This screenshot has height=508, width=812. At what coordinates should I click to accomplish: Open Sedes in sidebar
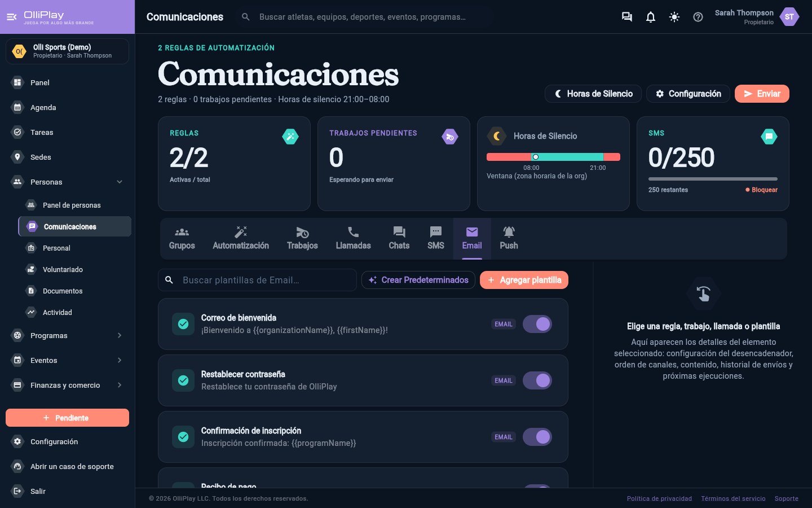[x=68, y=157]
